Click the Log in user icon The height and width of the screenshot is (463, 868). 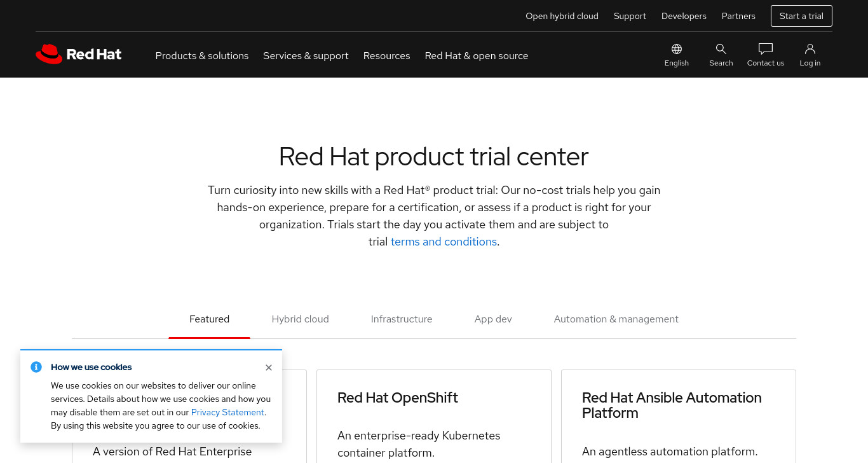pos(810,49)
